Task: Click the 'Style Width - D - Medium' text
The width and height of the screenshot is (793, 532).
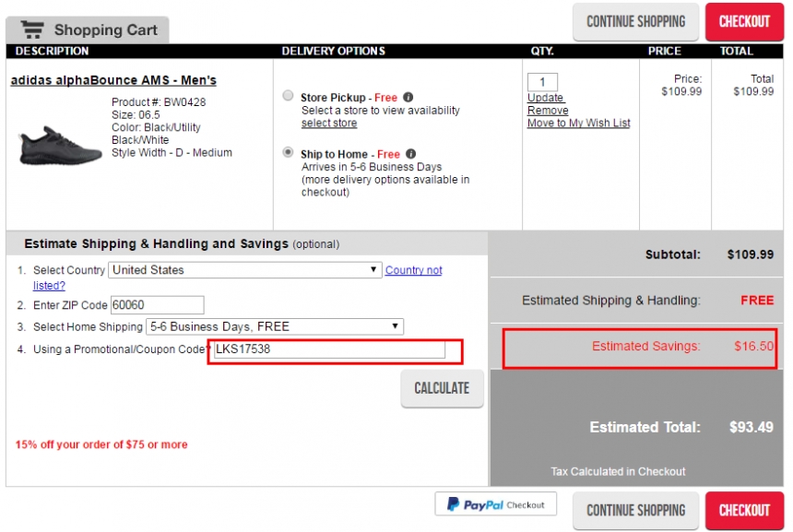Action: (172, 153)
